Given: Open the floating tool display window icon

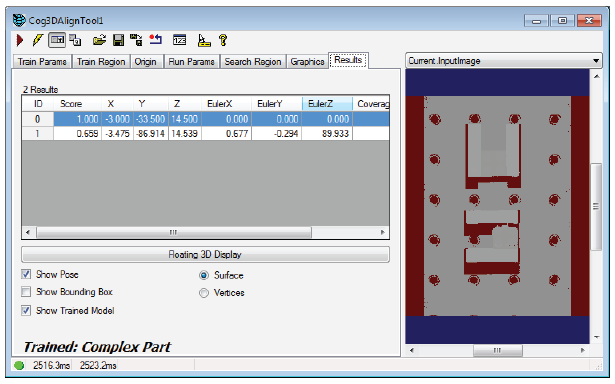Looking at the screenshot, I should pyautogui.click(x=75, y=40).
